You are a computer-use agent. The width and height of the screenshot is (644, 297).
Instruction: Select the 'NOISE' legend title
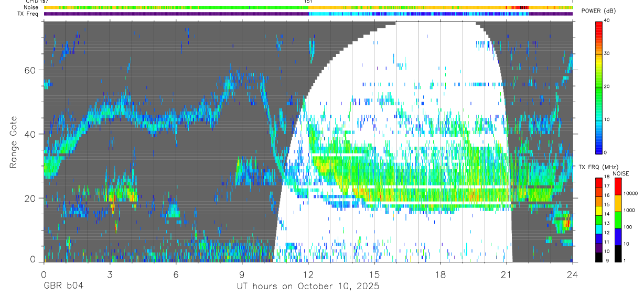(621, 173)
